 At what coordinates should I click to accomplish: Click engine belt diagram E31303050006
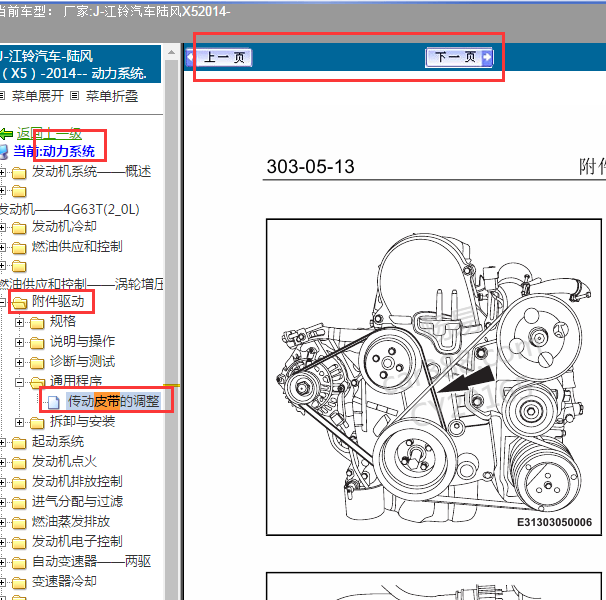434,377
